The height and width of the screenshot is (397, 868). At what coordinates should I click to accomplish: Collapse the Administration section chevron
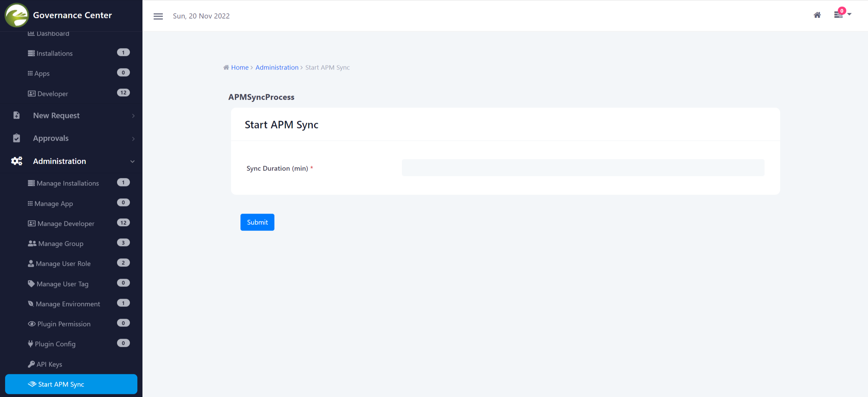coord(133,161)
